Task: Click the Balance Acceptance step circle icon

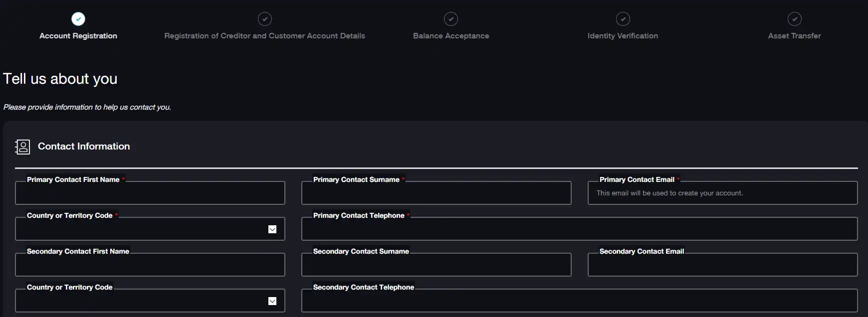Action: coord(451,19)
